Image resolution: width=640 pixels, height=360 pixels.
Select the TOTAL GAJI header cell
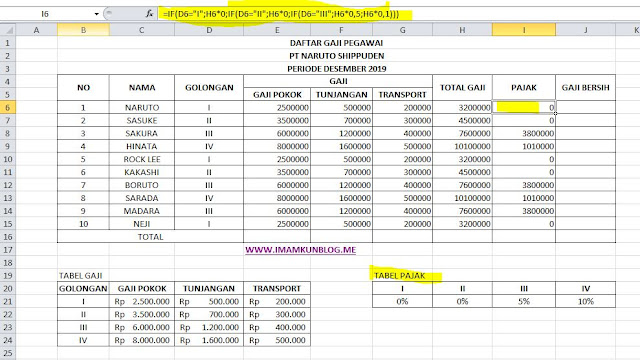(462, 87)
